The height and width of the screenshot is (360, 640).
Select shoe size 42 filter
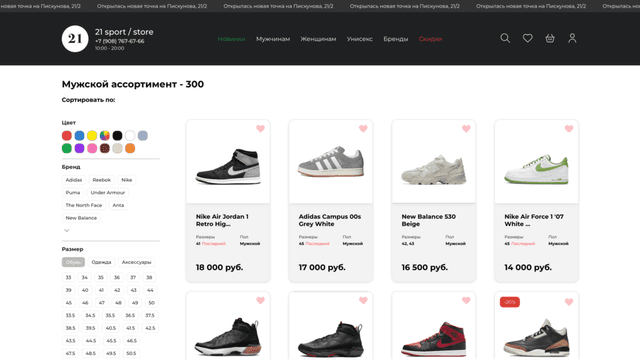pos(117,290)
